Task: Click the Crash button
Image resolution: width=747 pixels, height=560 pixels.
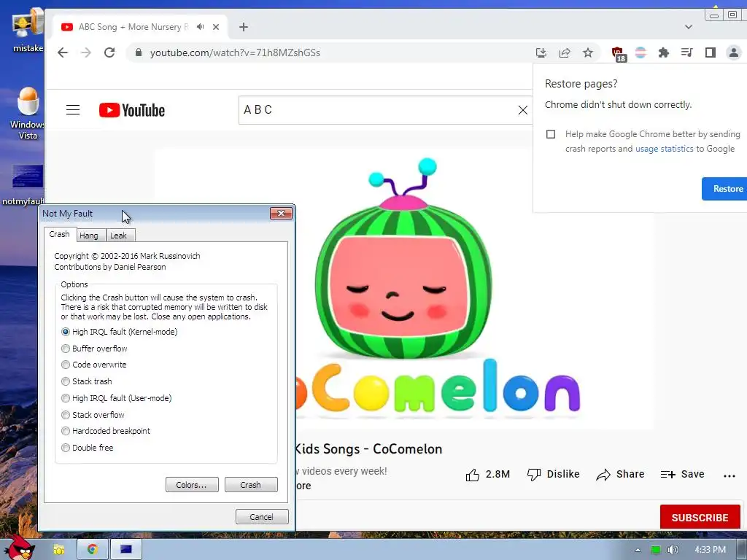Action: coord(251,485)
